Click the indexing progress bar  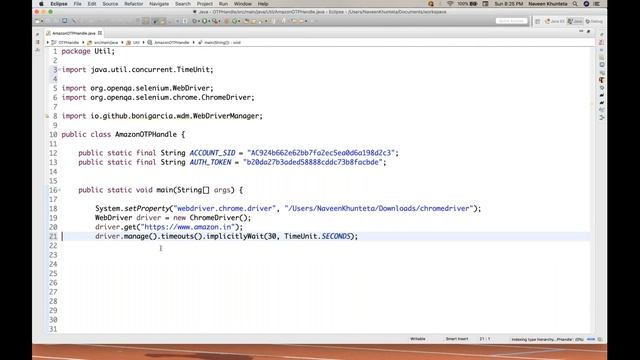point(591,339)
